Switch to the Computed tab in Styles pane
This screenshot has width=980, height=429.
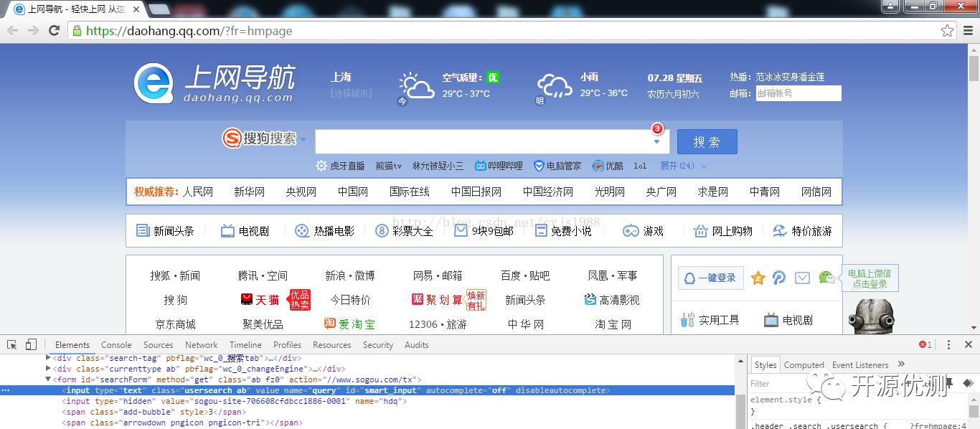[804, 364]
